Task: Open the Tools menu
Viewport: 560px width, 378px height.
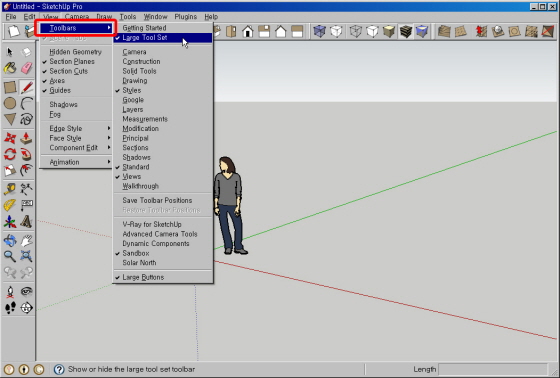Action: coord(128,17)
